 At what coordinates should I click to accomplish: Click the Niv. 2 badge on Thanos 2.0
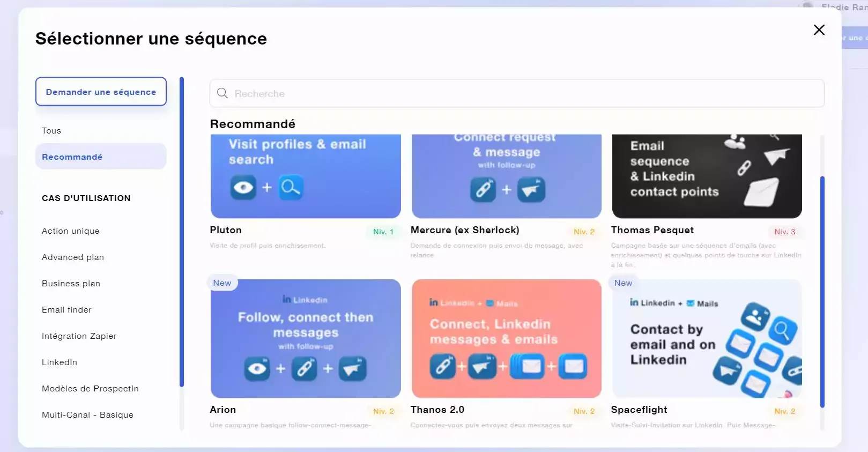click(x=584, y=411)
